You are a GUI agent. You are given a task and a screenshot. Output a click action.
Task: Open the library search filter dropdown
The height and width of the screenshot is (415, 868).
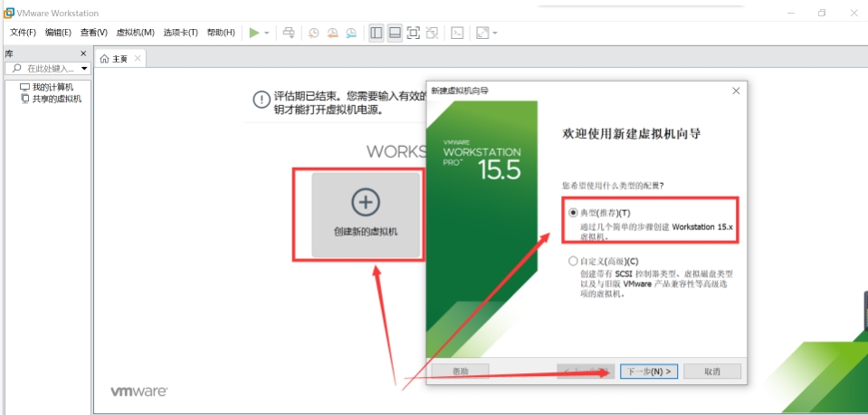[x=84, y=69]
